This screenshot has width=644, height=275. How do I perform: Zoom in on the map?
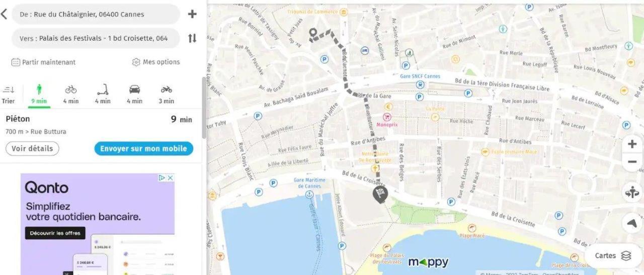coord(632,144)
